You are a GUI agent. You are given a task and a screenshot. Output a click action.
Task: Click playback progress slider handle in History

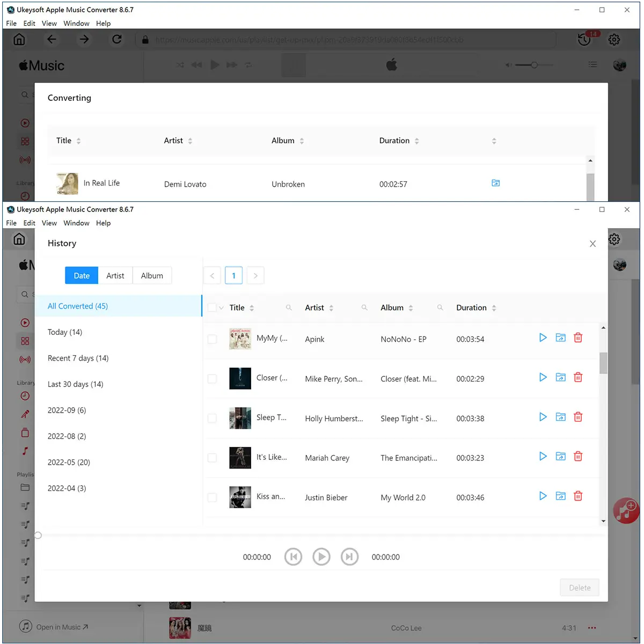point(38,535)
